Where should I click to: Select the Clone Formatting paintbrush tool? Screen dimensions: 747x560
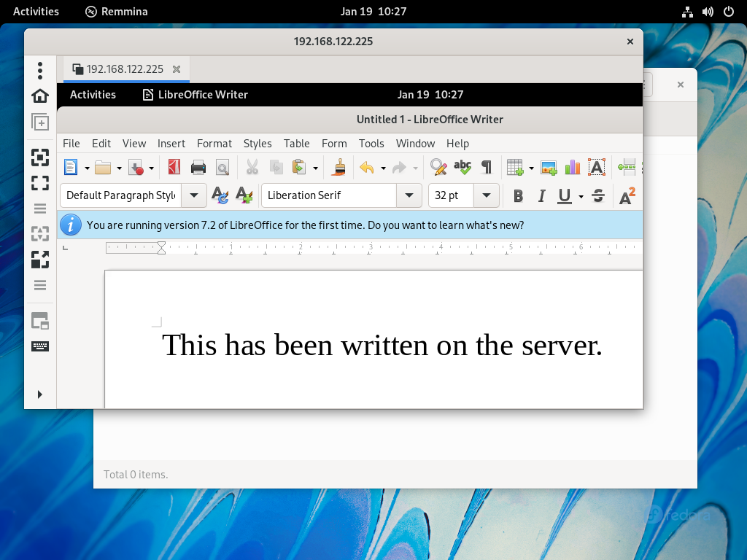click(338, 167)
